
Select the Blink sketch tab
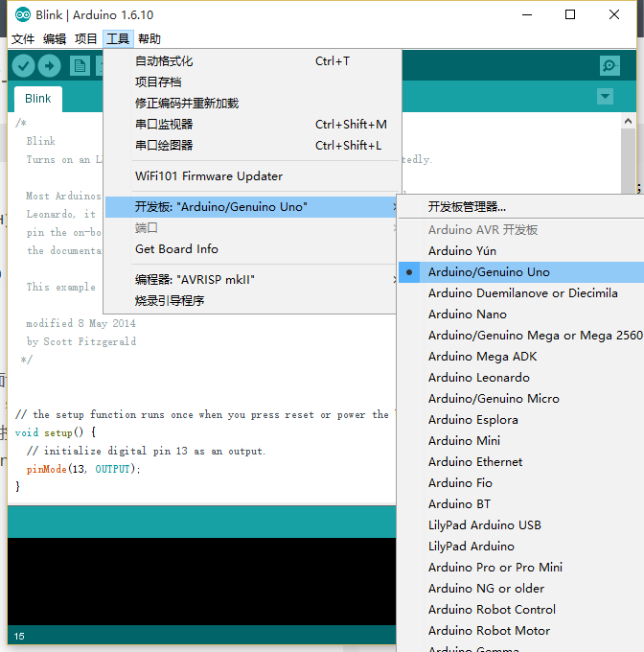[x=37, y=99]
